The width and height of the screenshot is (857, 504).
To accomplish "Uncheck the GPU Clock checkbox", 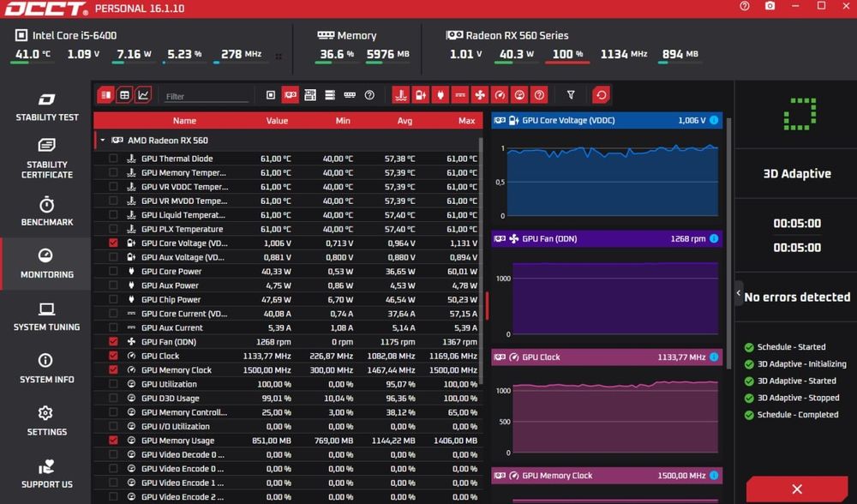I will tap(113, 356).
